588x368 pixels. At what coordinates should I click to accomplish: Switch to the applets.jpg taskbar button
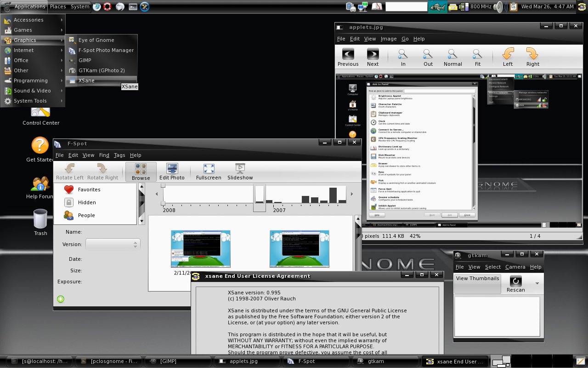click(247, 361)
